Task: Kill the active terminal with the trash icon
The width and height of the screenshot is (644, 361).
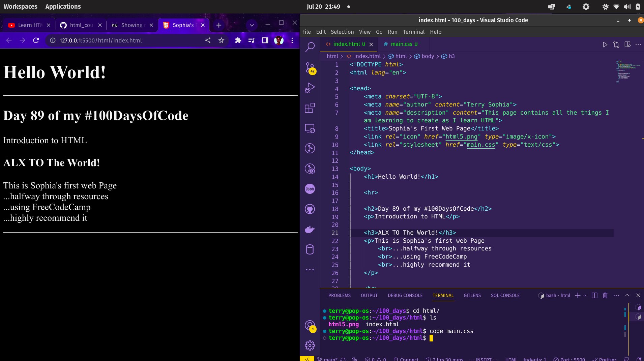Action: 605,295
